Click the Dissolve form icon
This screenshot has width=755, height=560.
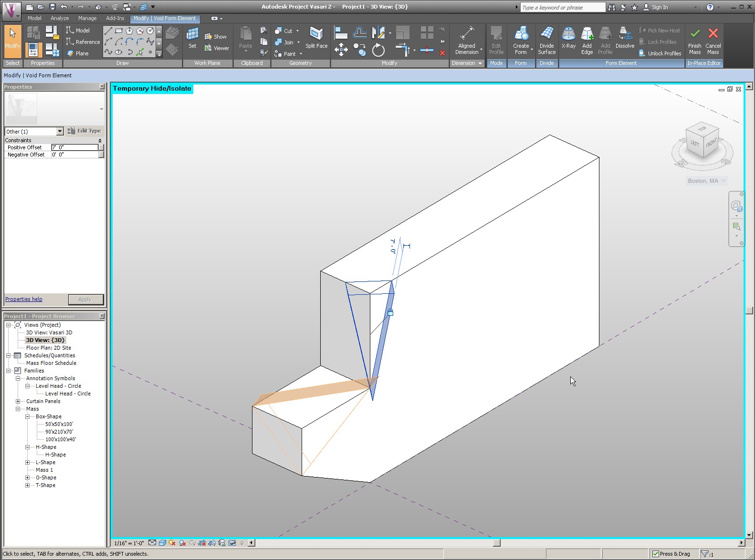point(625,38)
